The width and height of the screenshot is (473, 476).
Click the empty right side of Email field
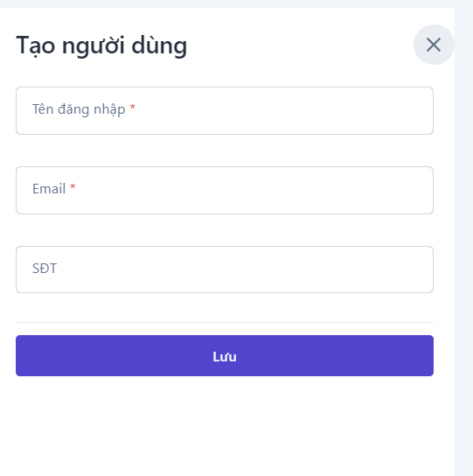point(334,190)
